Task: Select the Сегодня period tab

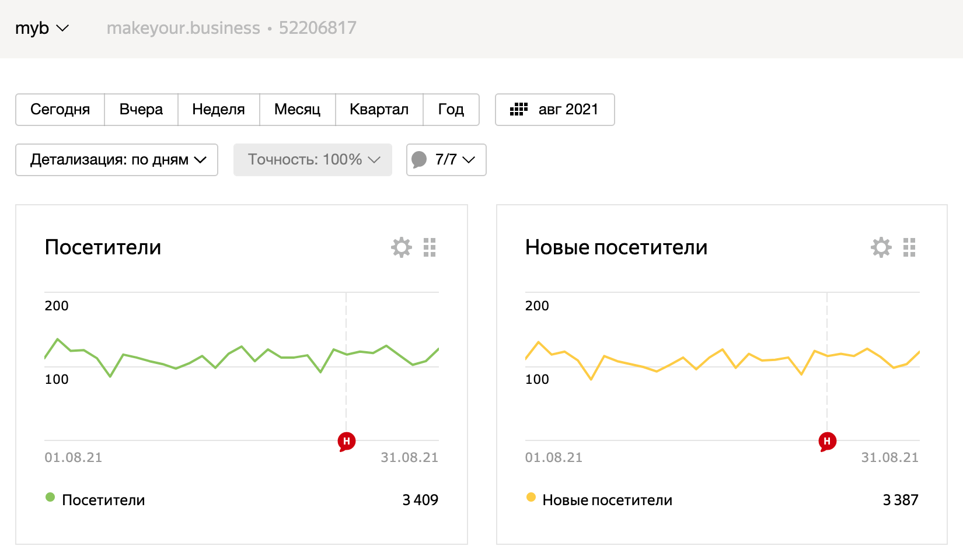Action: [x=60, y=110]
